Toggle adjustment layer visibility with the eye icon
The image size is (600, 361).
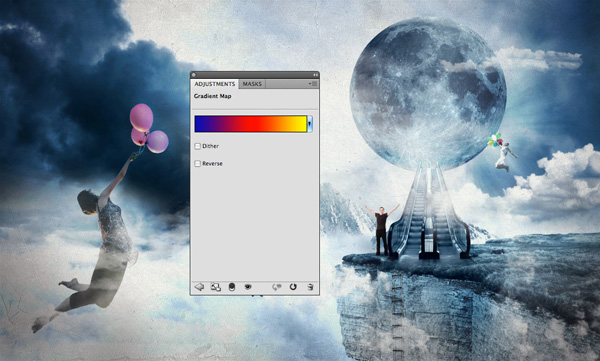(248, 286)
